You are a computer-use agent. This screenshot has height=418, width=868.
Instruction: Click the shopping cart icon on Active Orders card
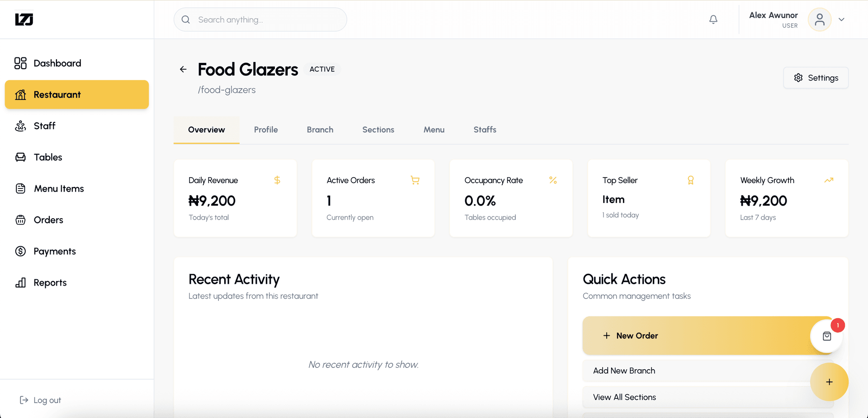[x=415, y=180]
